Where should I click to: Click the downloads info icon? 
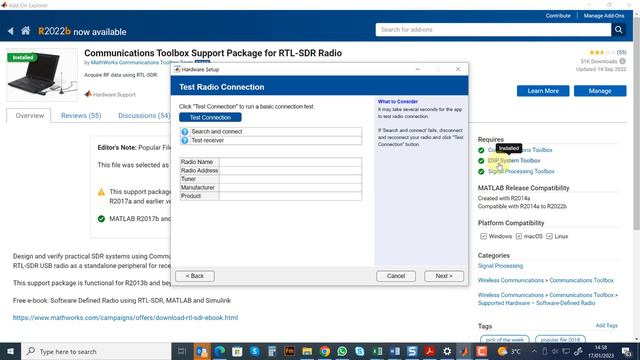click(x=622, y=61)
